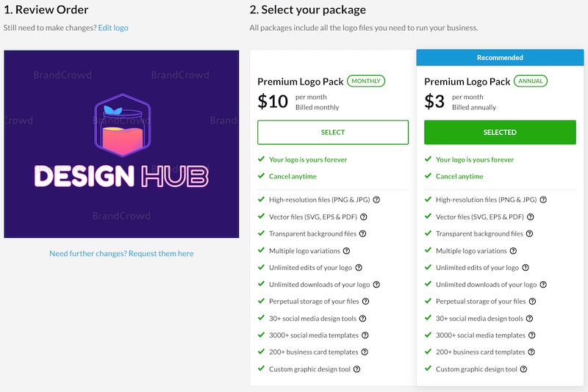Click Need further changes? Request them here
588x392 pixels.
pos(121,253)
